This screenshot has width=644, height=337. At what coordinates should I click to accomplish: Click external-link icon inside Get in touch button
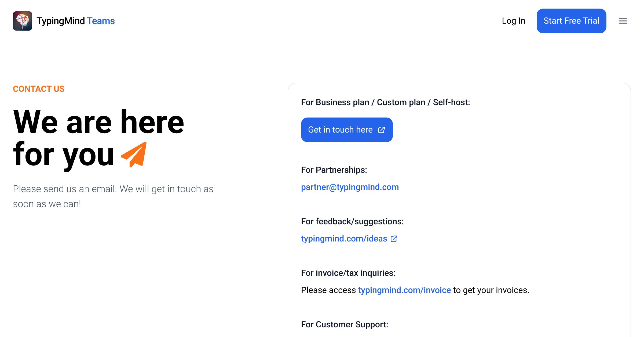[381, 130]
